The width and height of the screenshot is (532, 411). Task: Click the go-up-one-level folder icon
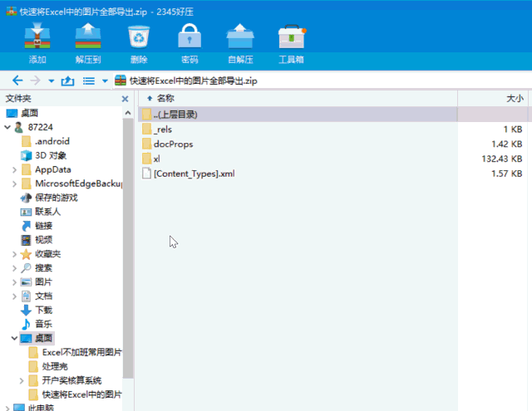[67, 81]
